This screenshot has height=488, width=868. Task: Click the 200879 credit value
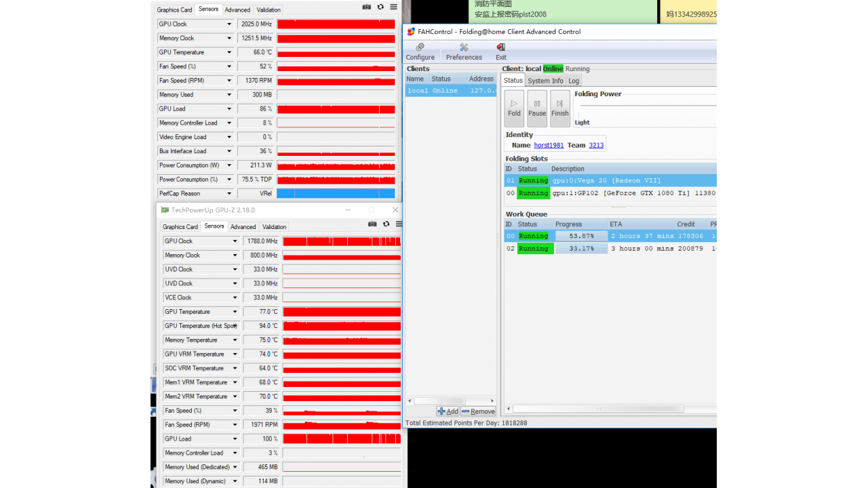[x=690, y=249]
